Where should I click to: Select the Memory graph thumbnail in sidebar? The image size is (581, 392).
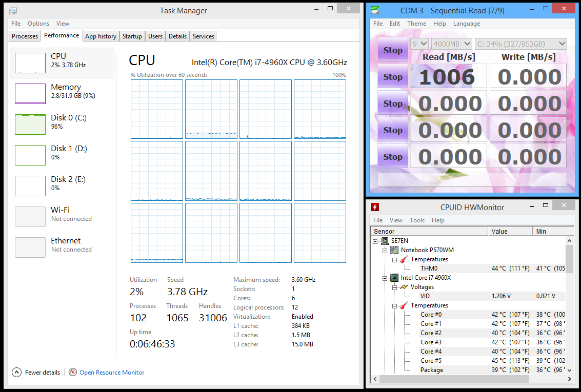pyautogui.click(x=30, y=94)
